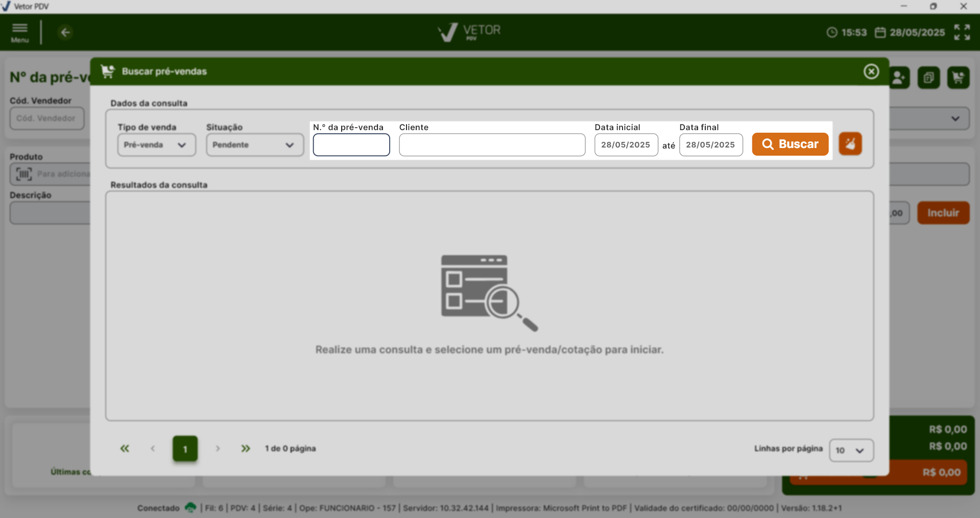Viewport: 980px width, 518px height.
Task: Click 'Validade do certificado' status text
Action: [x=704, y=508]
